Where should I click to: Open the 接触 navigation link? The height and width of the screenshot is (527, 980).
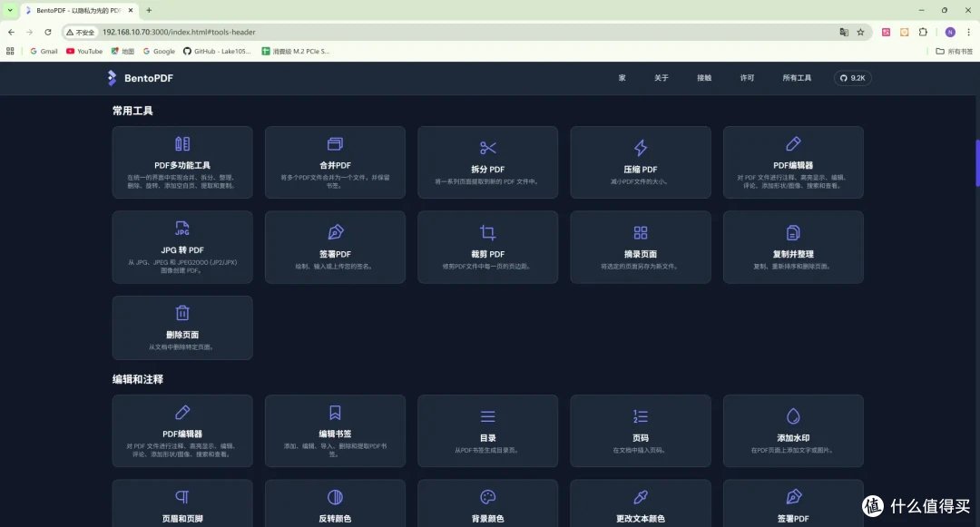coord(704,78)
